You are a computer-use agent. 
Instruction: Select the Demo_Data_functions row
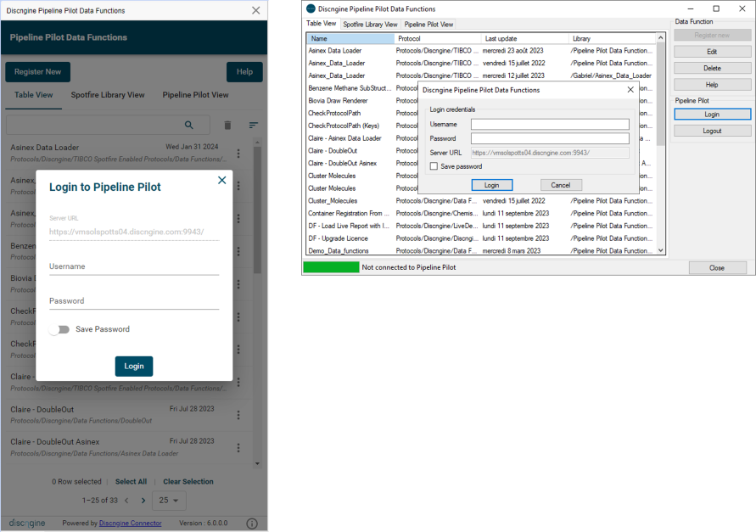(481, 251)
